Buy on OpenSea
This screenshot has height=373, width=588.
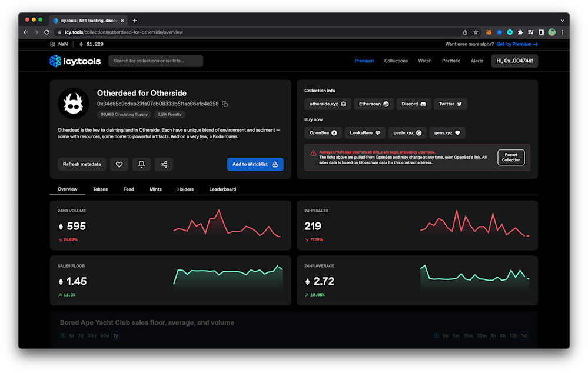tap(323, 133)
